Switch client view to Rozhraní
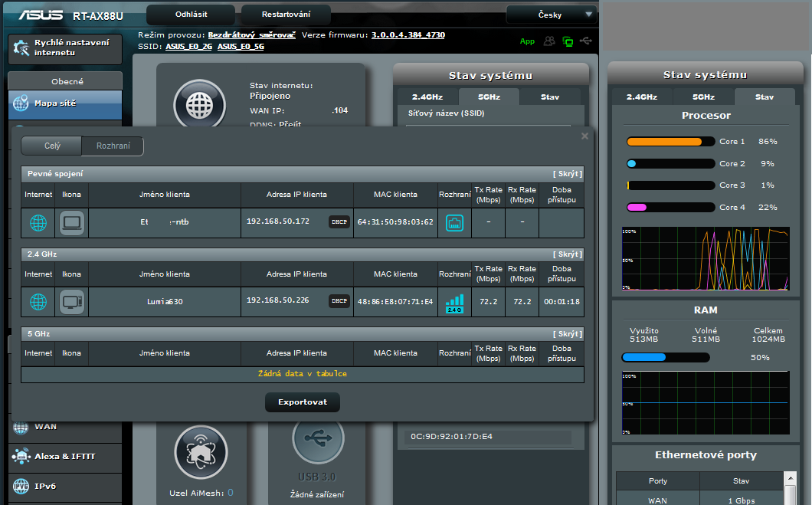812x505 pixels. click(113, 146)
